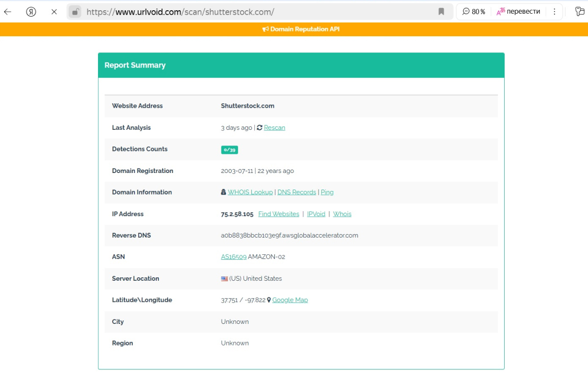This screenshot has height=392, width=588.
Task: Click the '3 days ago' last analysis text
Action: [236, 128]
